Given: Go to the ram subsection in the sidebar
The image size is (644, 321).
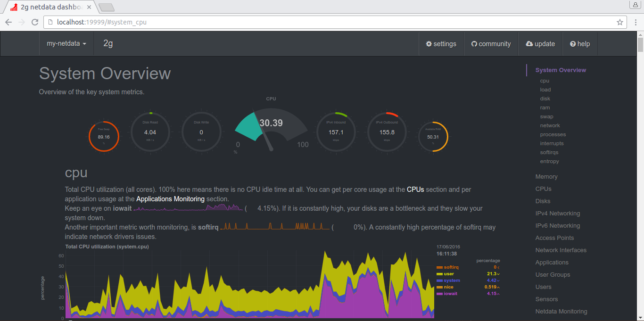Looking at the screenshot, I should coord(545,107).
